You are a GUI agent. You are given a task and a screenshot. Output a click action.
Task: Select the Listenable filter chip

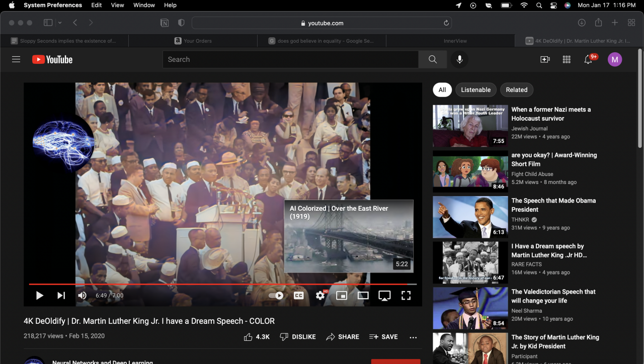(x=476, y=90)
